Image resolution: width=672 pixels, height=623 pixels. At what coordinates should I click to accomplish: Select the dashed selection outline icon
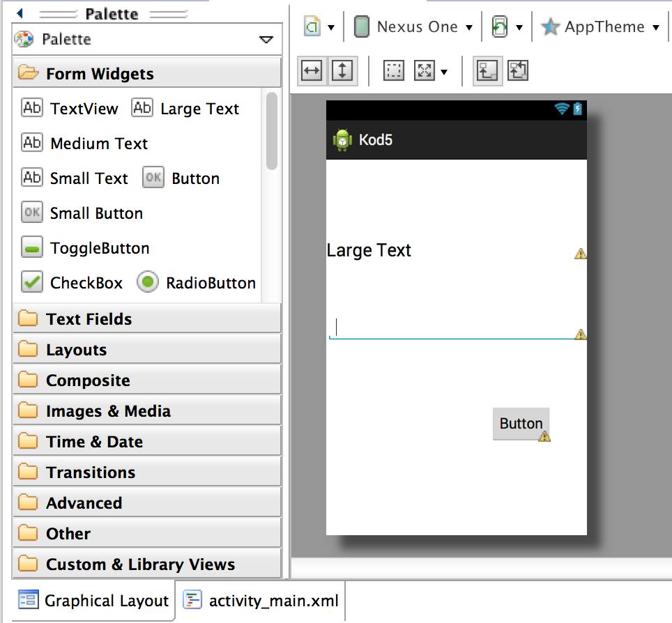click(394, 70)
